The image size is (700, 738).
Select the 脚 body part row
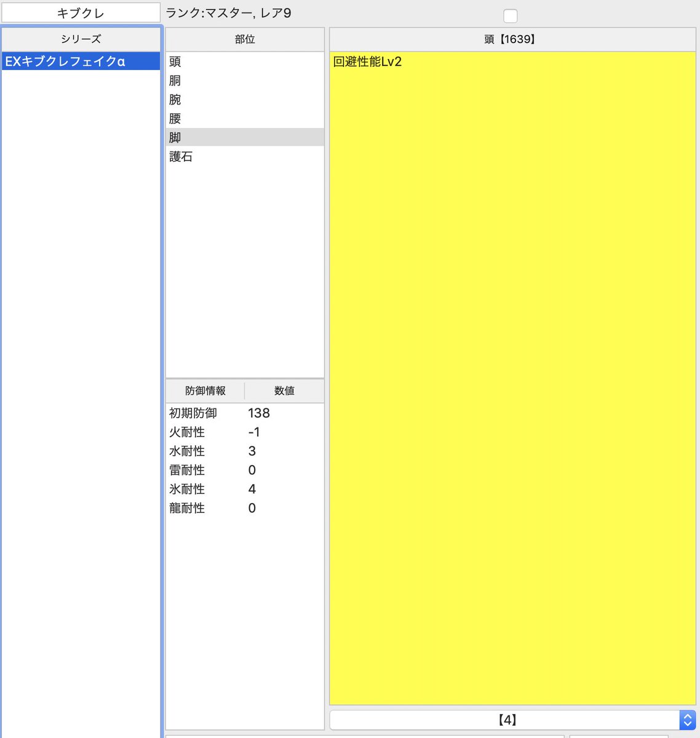(x=245, y=137)
